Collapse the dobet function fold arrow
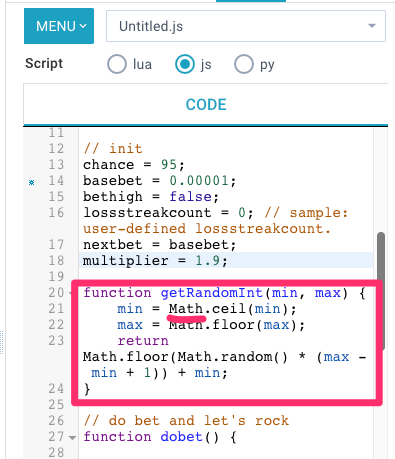The image size is (395, 459). (73, 437)
